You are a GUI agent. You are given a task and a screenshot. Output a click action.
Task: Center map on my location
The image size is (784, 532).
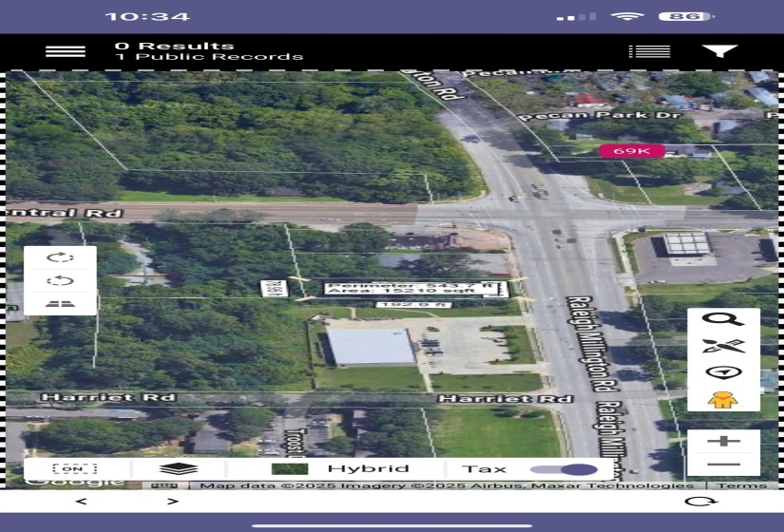pyautogui.click(x=723, y=372)
